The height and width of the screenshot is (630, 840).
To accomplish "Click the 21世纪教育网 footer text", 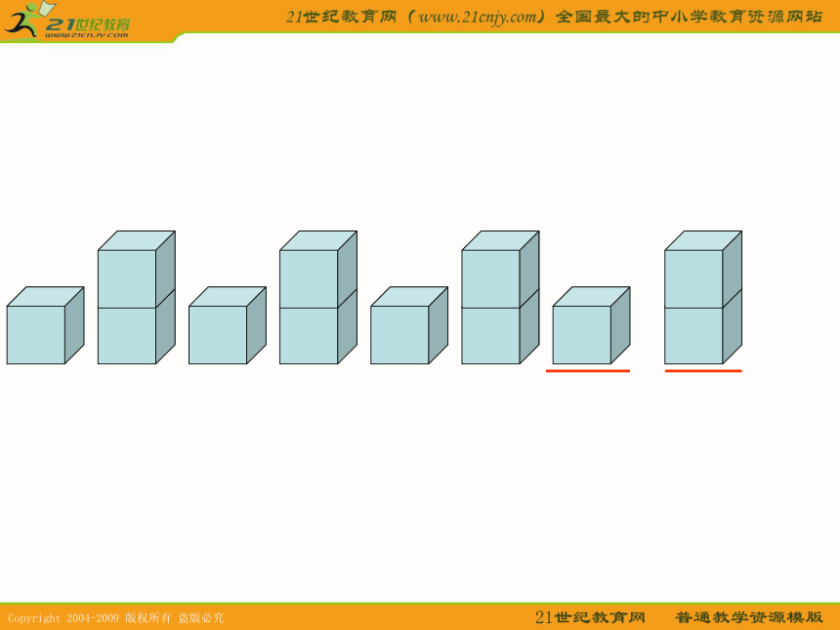I will (590, 617).
